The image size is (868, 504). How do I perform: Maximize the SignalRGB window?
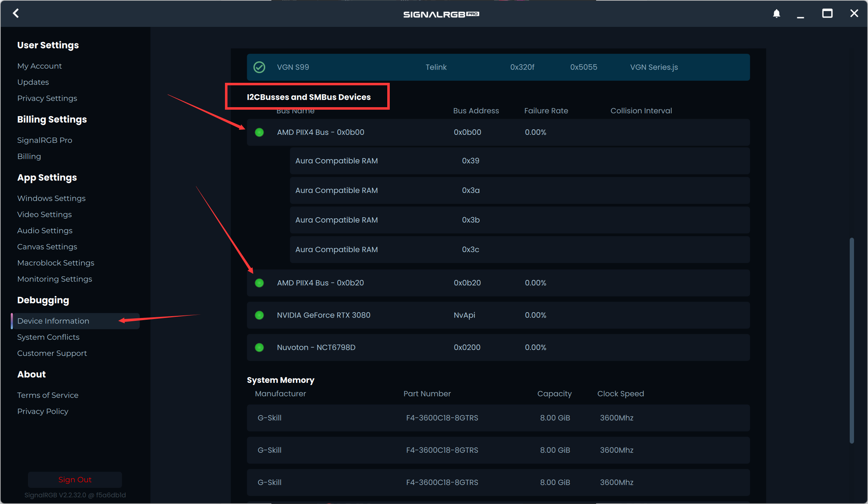click(827, 14)
